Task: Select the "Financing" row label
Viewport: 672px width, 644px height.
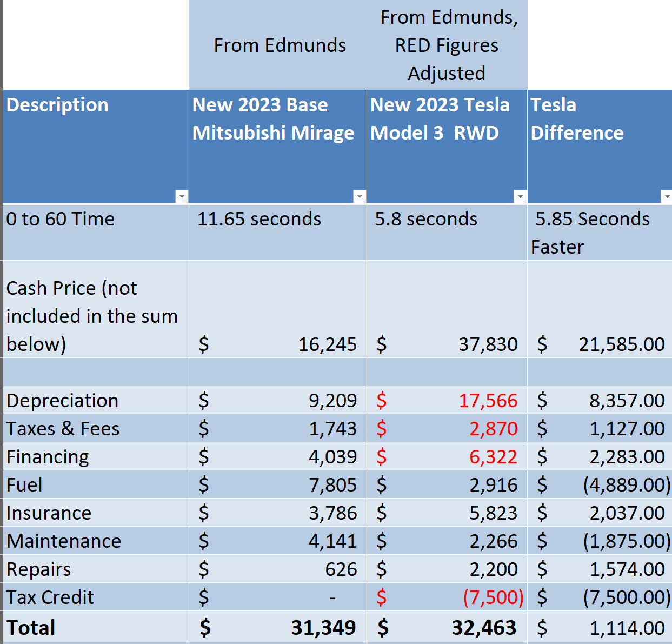Action: tap(48, 457)
